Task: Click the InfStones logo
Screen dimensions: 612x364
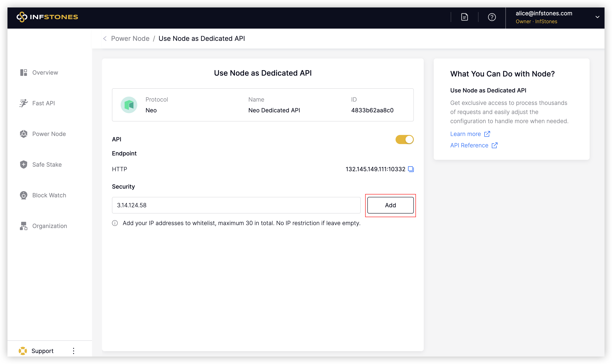Action: [47, 17]
